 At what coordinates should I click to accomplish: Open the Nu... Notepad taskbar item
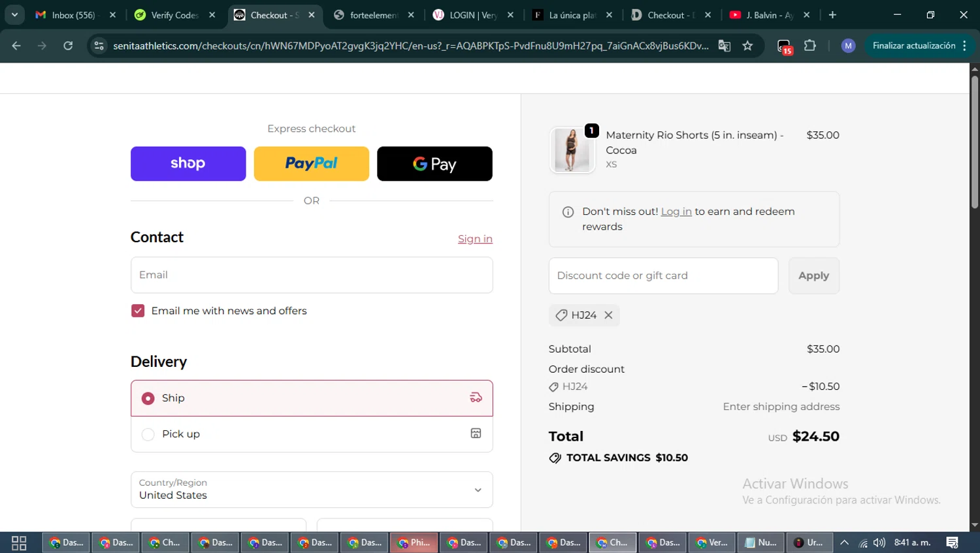pyautogui.click(x=761, y=543)
